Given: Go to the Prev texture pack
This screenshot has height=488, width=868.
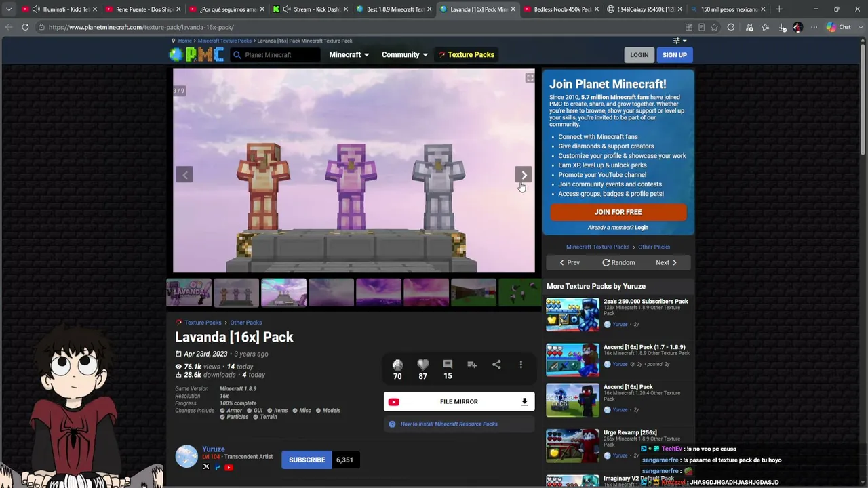Looking at the screenshot, I should [x=570, y=263].
